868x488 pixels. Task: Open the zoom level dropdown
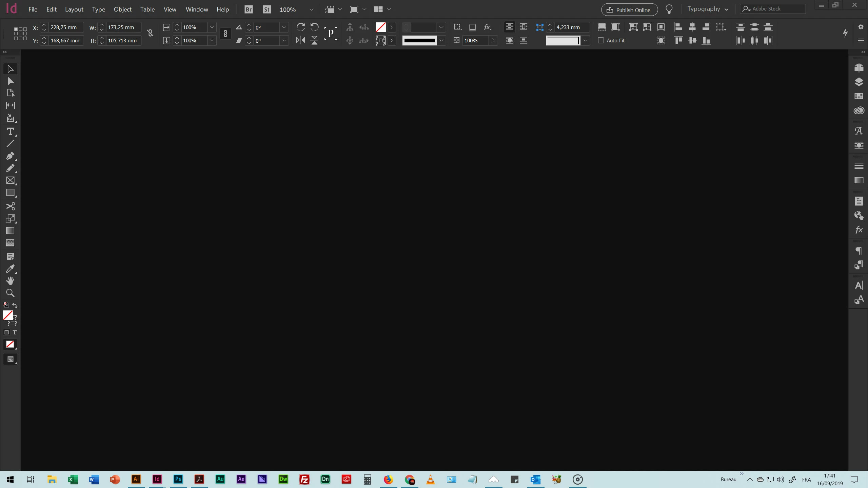click(311, 9)
